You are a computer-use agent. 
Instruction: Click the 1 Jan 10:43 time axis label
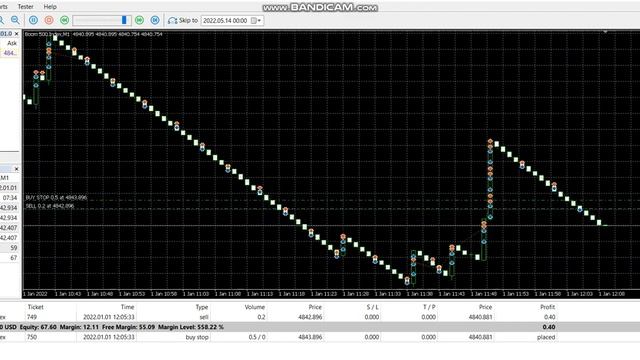click(68, 293)
